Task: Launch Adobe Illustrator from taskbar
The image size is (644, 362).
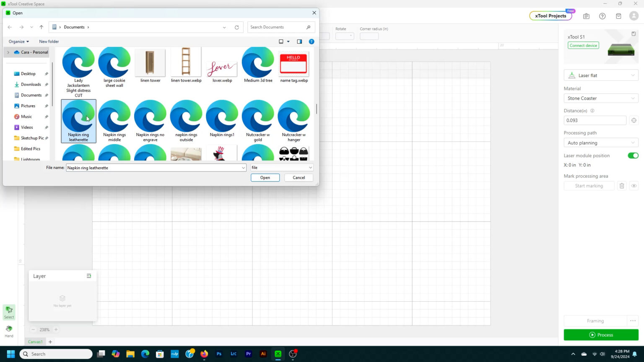Action: point(263,354)
